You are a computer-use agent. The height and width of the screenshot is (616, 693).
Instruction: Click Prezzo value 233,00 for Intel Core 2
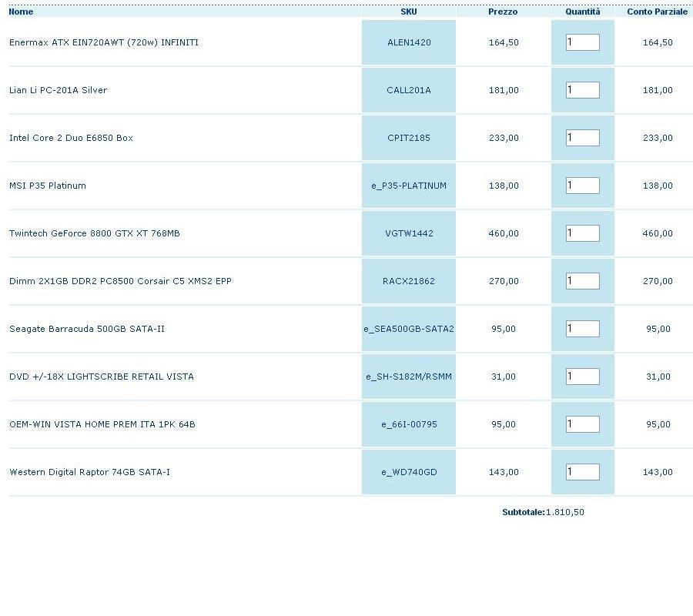[504, 138]
